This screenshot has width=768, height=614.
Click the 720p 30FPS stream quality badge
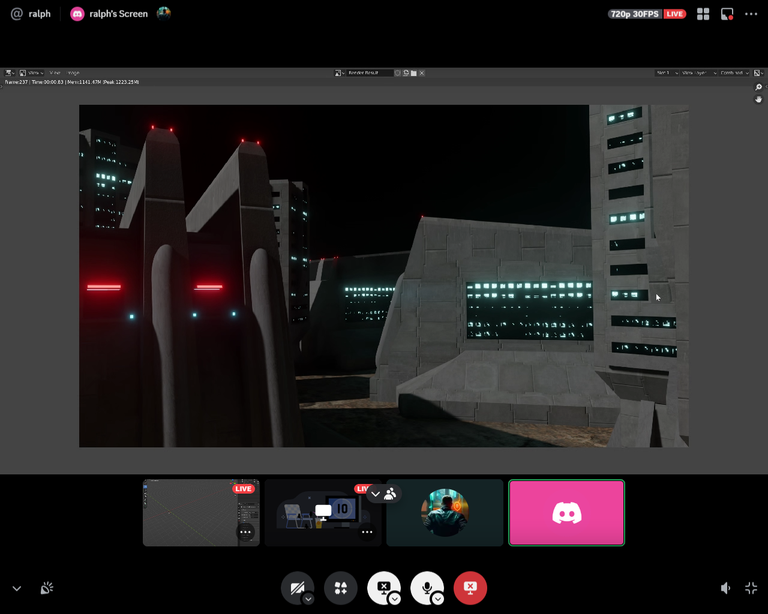646,14
